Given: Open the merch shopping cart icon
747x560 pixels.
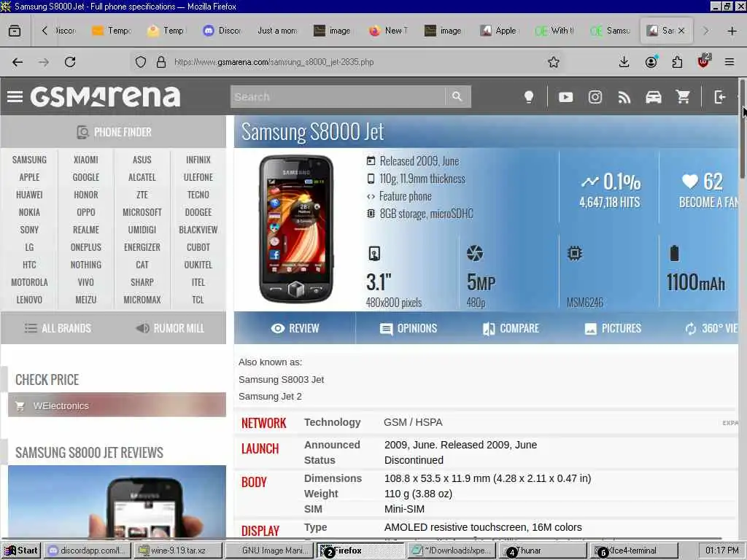Looking at the screenshot, I should coord(683,97).
